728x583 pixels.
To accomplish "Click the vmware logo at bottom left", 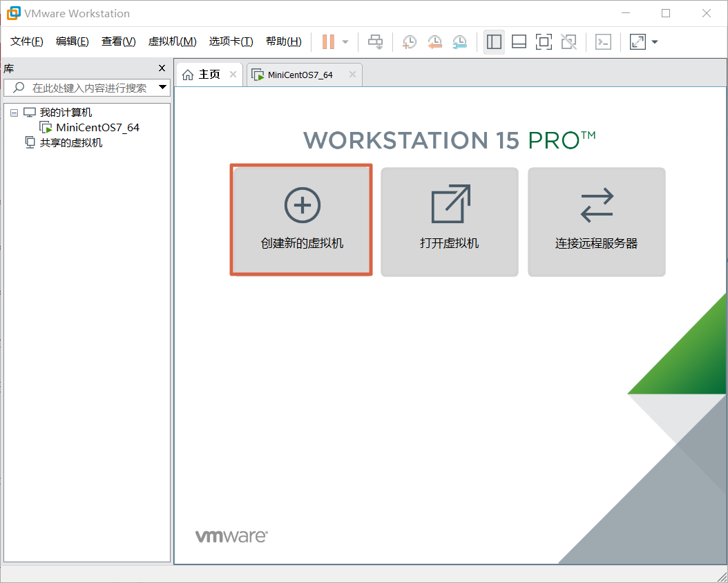I will coord(231,536).
